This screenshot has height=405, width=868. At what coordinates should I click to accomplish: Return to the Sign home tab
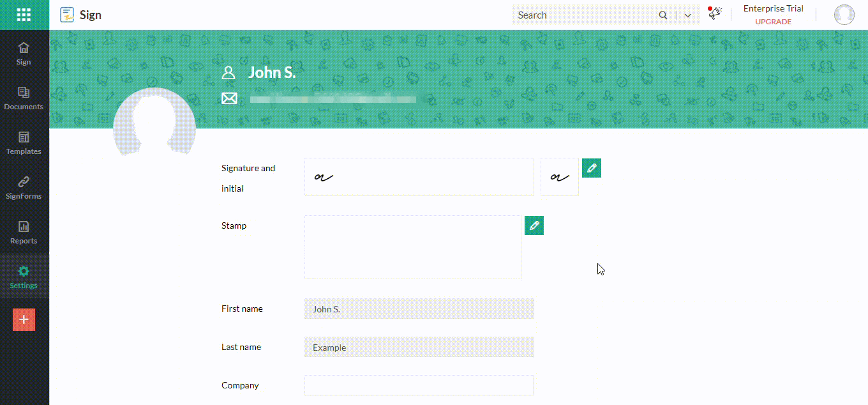tap(24, 54)
